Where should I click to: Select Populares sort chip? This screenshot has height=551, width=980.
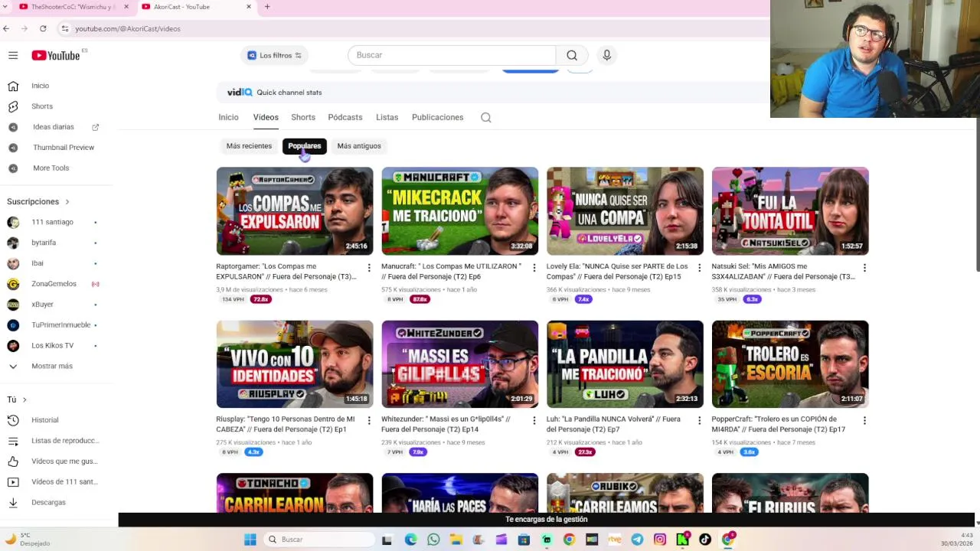(x=305, y=146)
